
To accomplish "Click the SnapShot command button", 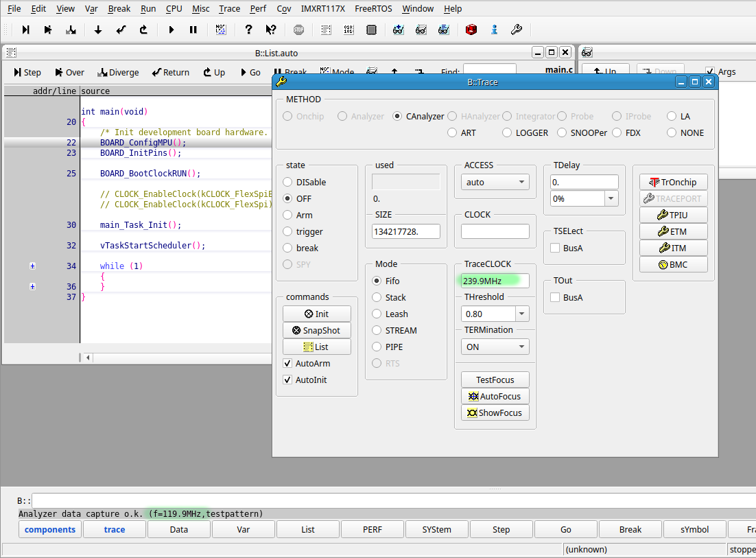I will pyautogui.click(x=316, y=330).
